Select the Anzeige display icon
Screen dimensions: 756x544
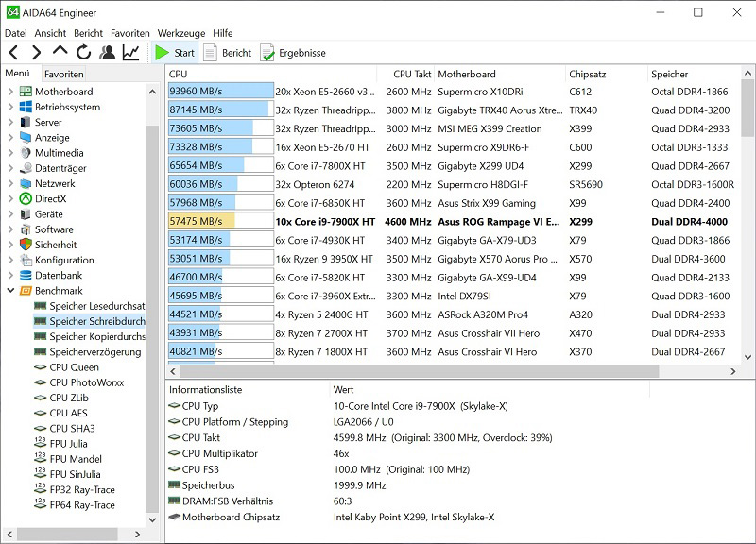[26, 138]
